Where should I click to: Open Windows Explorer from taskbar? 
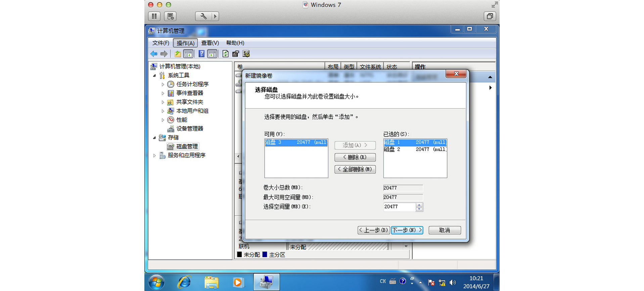pos(212,282)
